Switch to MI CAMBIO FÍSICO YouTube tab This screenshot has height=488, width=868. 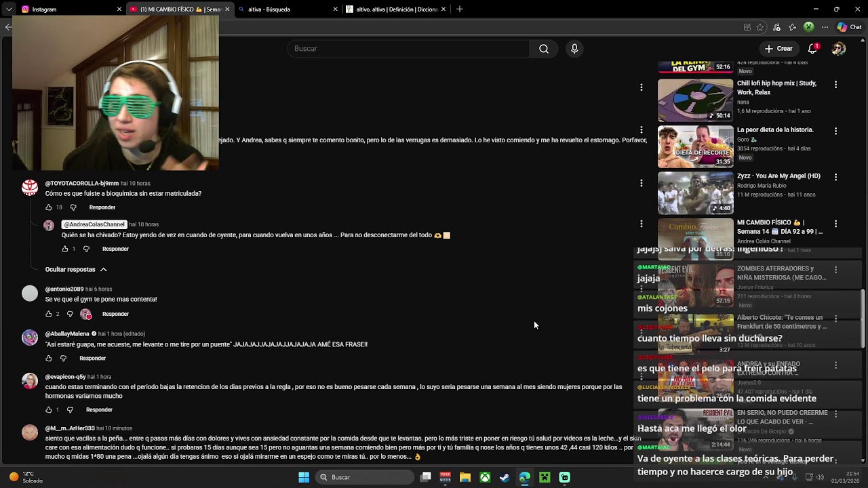click(180, 9)
